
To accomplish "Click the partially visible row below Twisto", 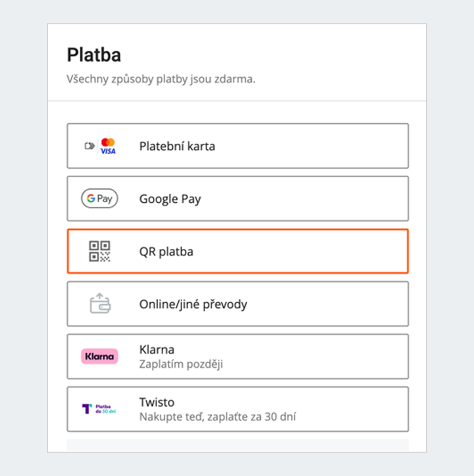I will (238, 445).
